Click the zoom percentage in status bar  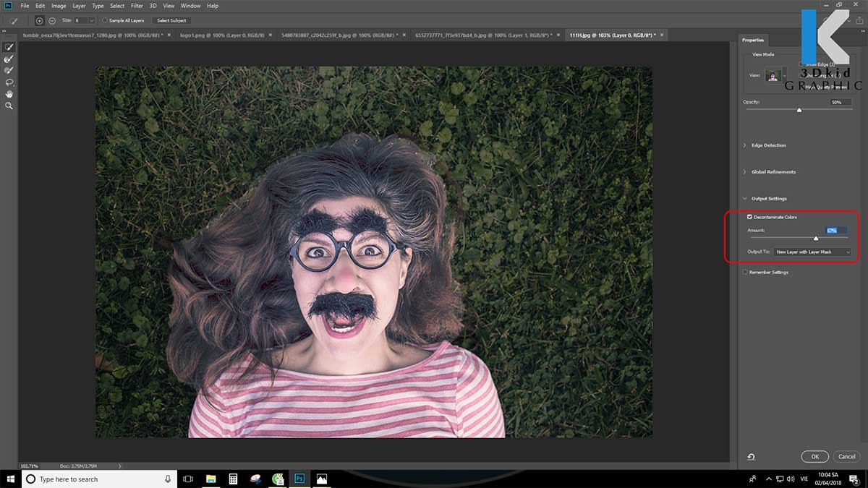pos(29,466)
